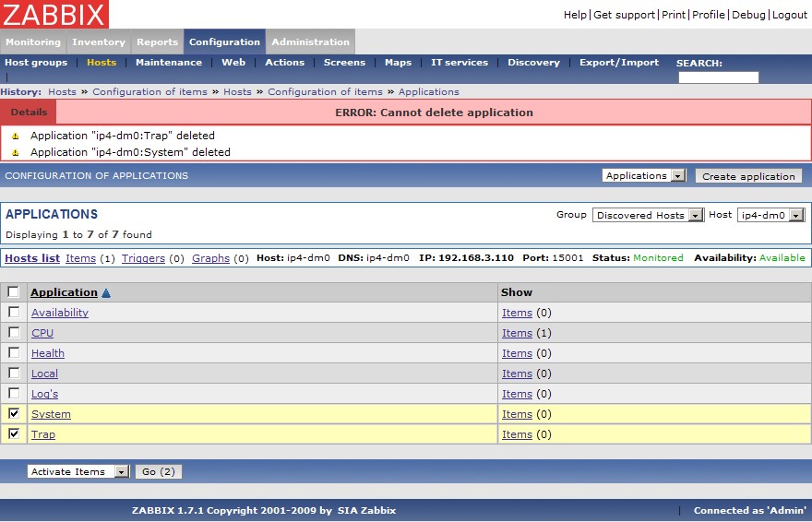Open the Availability application link
812x522 pixels.
point(60,313)
